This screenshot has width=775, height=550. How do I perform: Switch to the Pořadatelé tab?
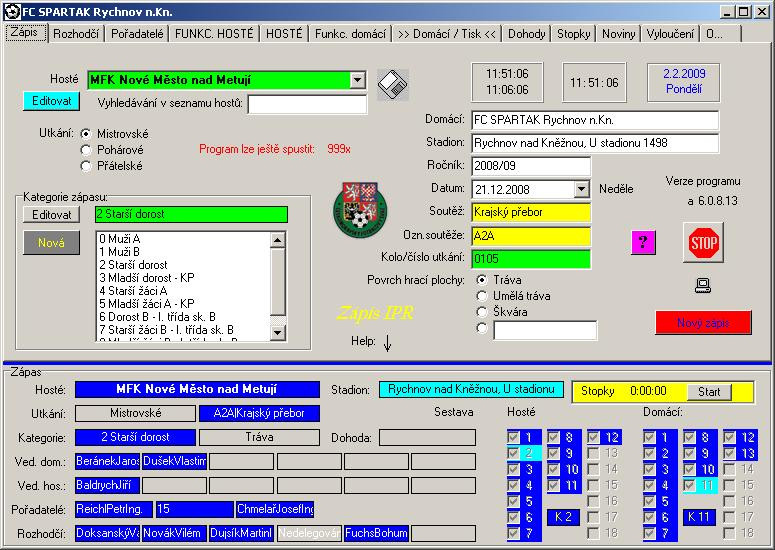pyautogui.click(x=137, y=34)
